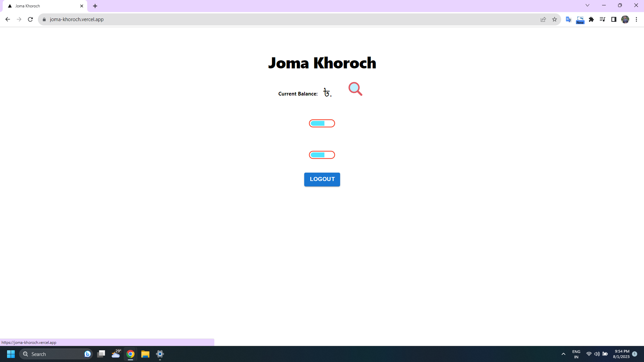The width and height of the screenshot is (644, 362).
Task: Open a new browser tab
Action: tap(95, 6)
